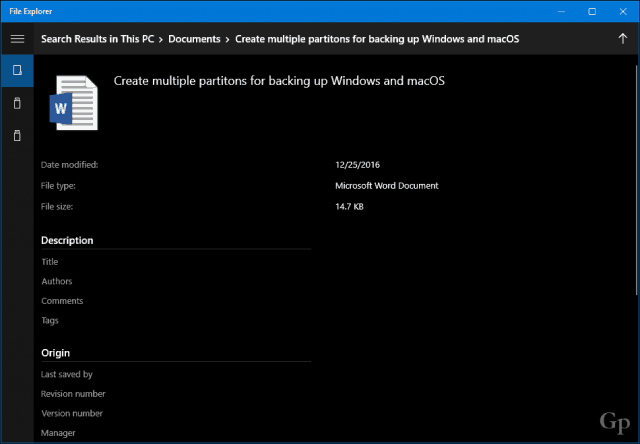The height and width of the screenshot is (444, 640).
Task: Click the 14.7 KB file size value
Action: (349, 206)
